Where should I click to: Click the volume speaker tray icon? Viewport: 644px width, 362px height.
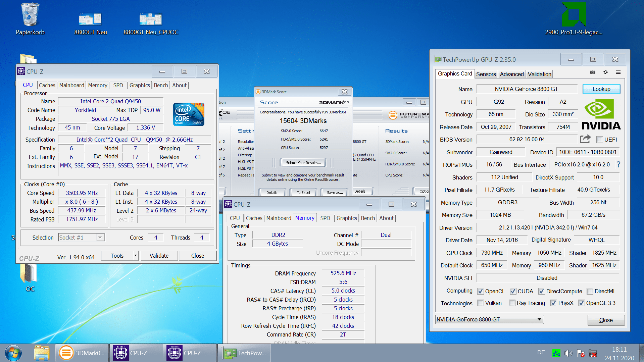pyautogui.click(x=568, y=353)
